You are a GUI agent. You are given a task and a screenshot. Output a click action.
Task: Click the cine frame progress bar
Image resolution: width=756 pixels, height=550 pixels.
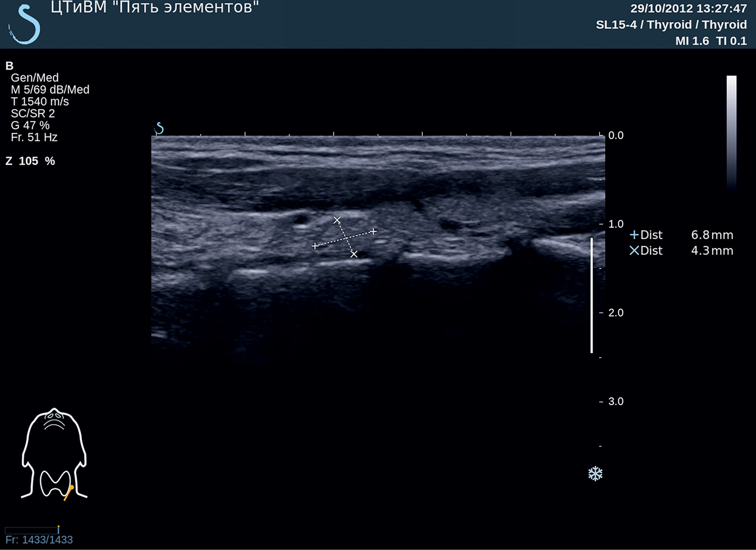click(32, 530)
